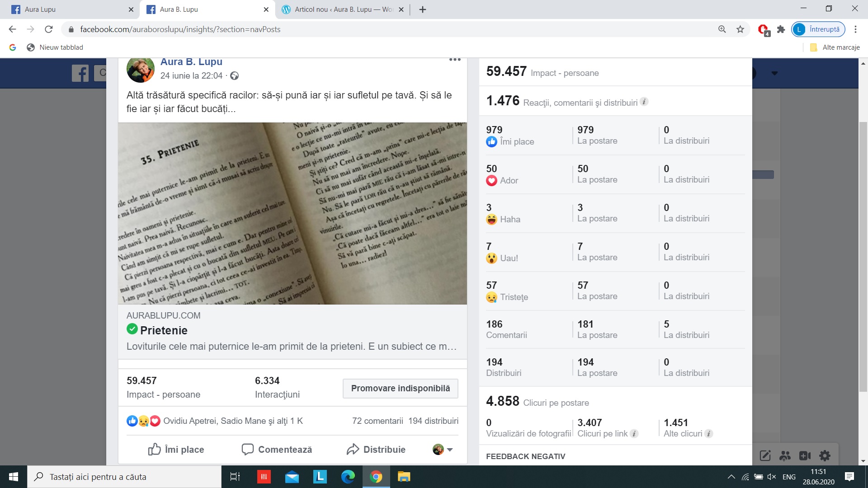Click info icon next to Alte clicuri

(x=709, y=434)
